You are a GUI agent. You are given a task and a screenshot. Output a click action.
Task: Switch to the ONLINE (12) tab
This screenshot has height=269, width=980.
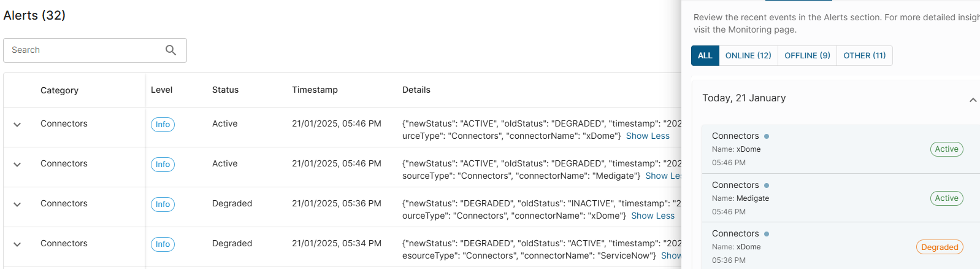[748, 56]
